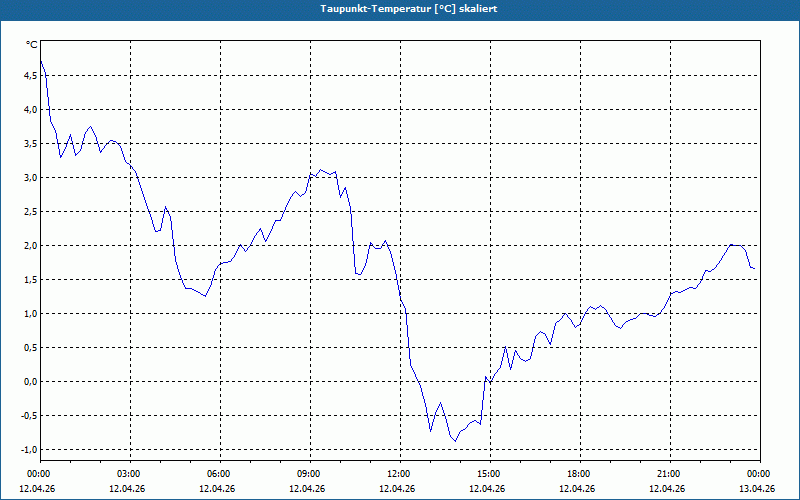Click the 2,5 y-axis label

tap(31, 212)
